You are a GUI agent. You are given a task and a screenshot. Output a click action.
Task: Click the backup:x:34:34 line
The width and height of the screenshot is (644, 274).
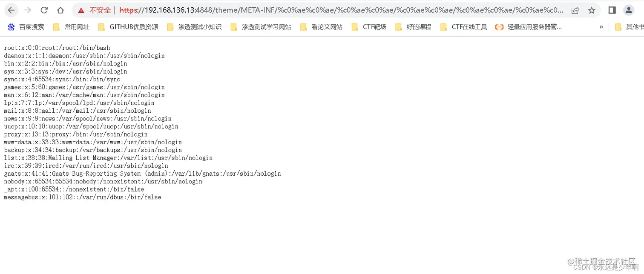93,150
